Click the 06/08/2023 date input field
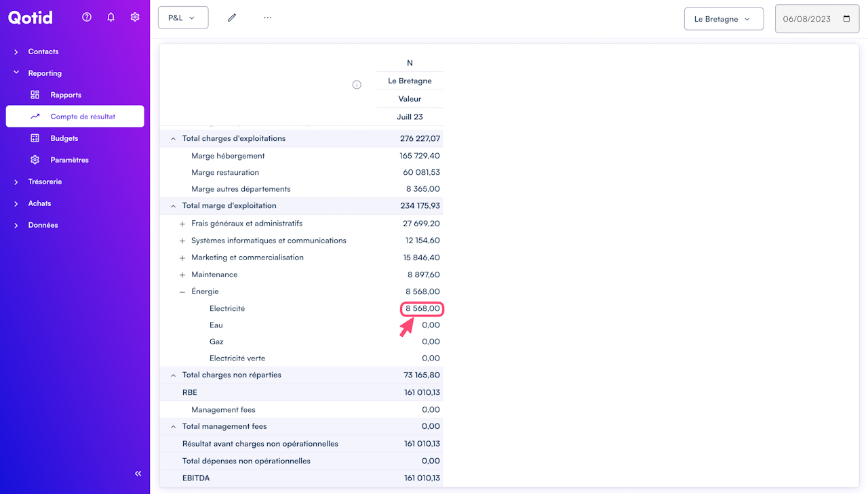 [806, 19]
